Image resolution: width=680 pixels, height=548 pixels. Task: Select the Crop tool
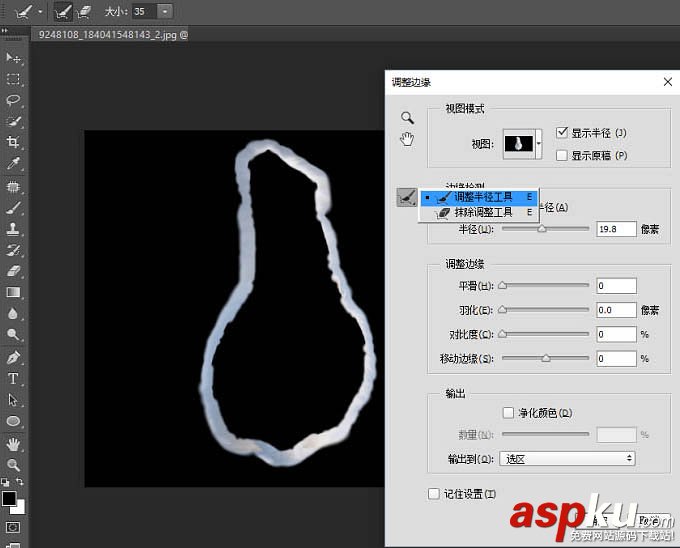(13, 142)
